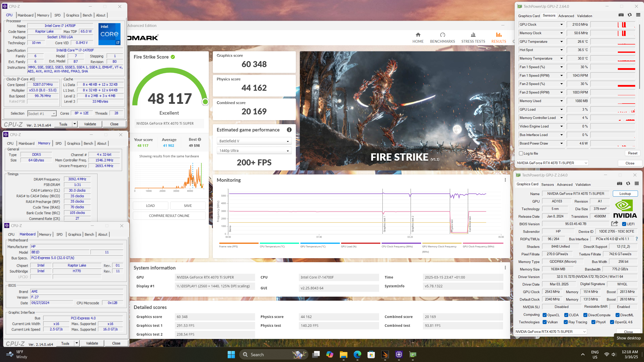Toggle the DirectCompute checkbox
644x362 pixels.
[585, 315]
